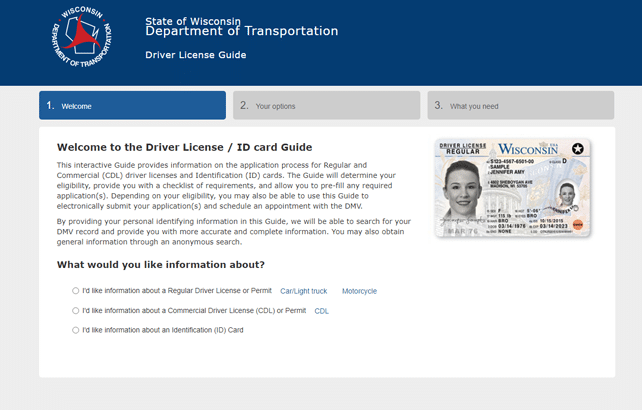
Task: Choose the Identification (ID) Card radio button
Action: point(75,329)
